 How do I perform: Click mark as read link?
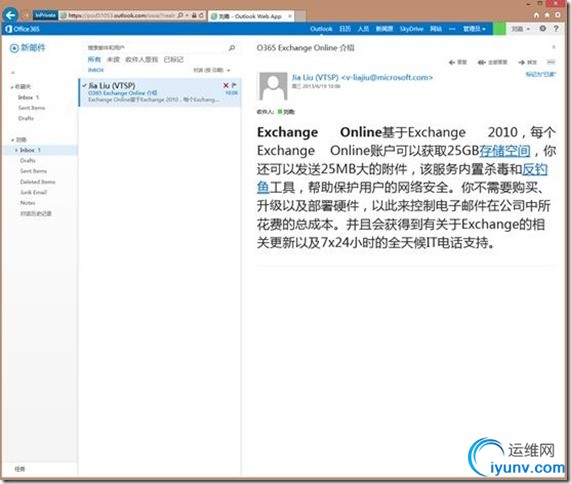540,74
